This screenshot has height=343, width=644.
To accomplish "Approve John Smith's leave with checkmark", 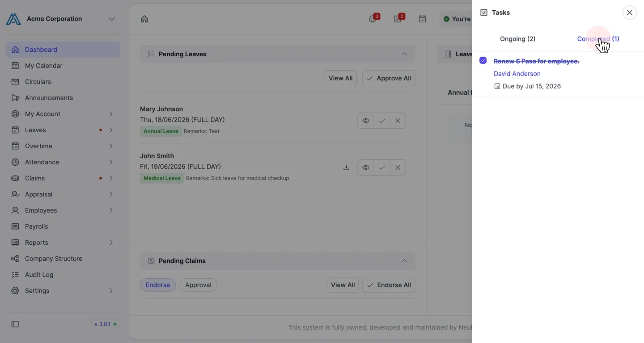I will [x=382, y=167].
